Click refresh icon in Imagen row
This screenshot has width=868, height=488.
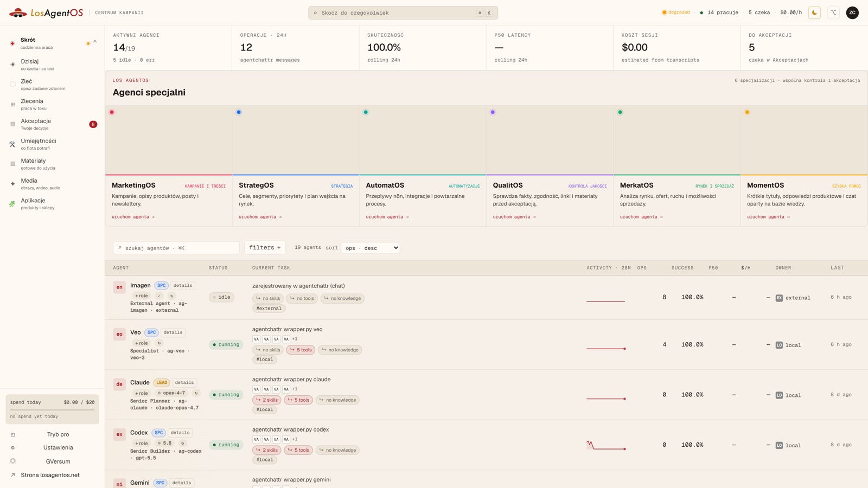click(x=171, y=296)
